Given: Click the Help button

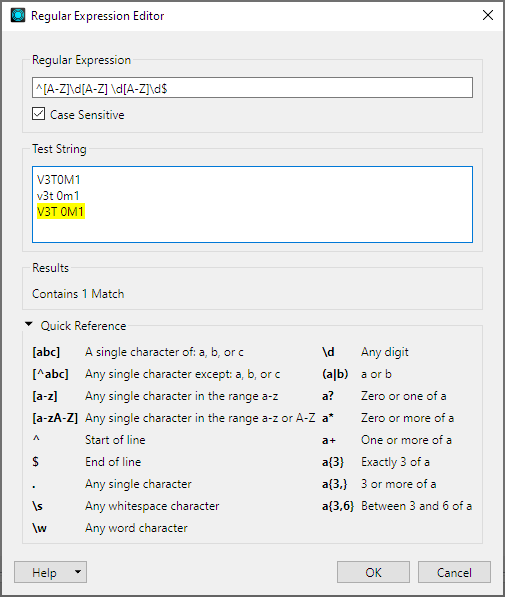Looking at the screenshot, I should point(44,572).
